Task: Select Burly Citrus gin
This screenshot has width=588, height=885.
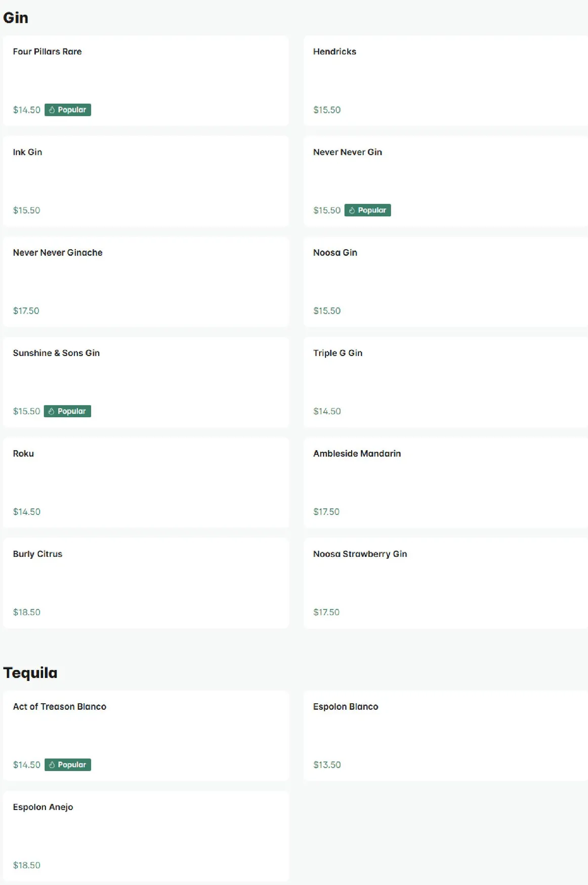Action: (x=146, y=583)
